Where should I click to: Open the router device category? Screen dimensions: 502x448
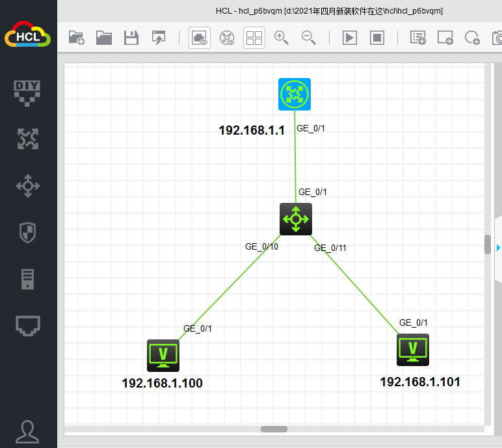28,138
